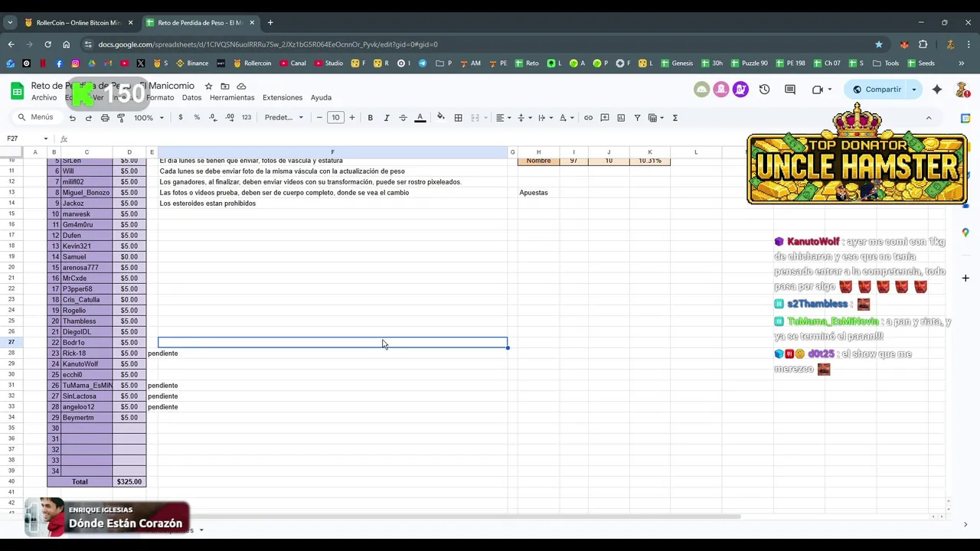Screen dimensions: 980x551
Task: Open the Herramientas menu
Action: point(232,98)
